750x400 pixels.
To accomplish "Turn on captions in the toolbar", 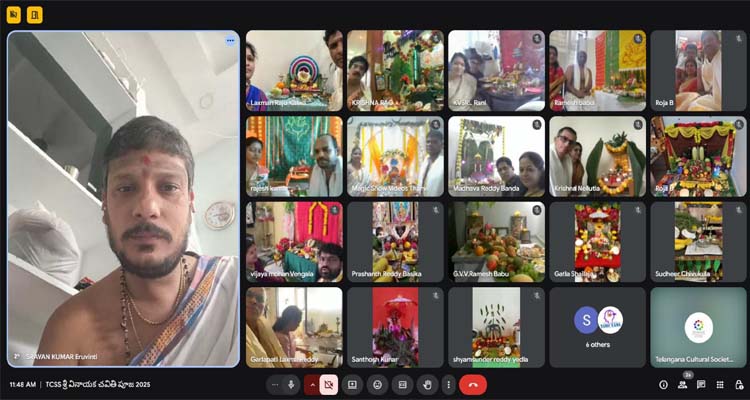I will click(x=402, y=384).
